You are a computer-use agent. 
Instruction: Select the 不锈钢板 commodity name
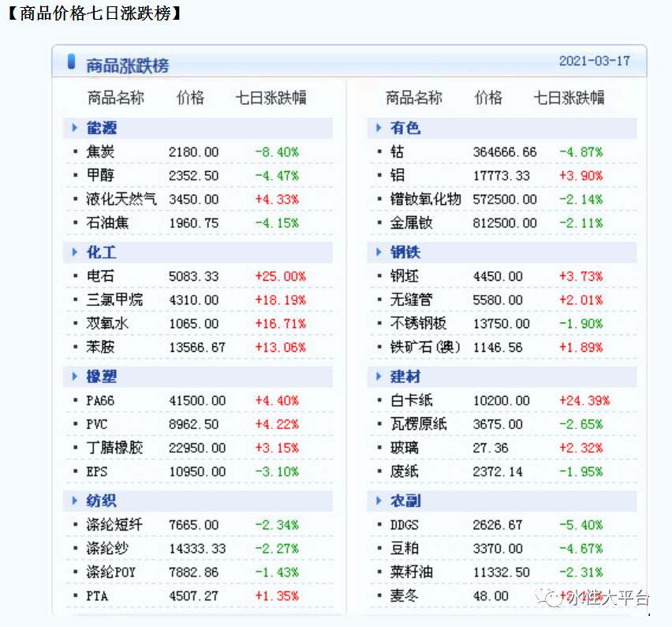tap(418, 323)
